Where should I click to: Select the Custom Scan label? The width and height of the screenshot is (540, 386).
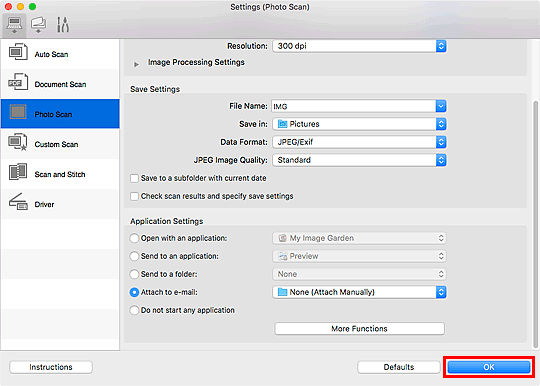tap(56, 144)
